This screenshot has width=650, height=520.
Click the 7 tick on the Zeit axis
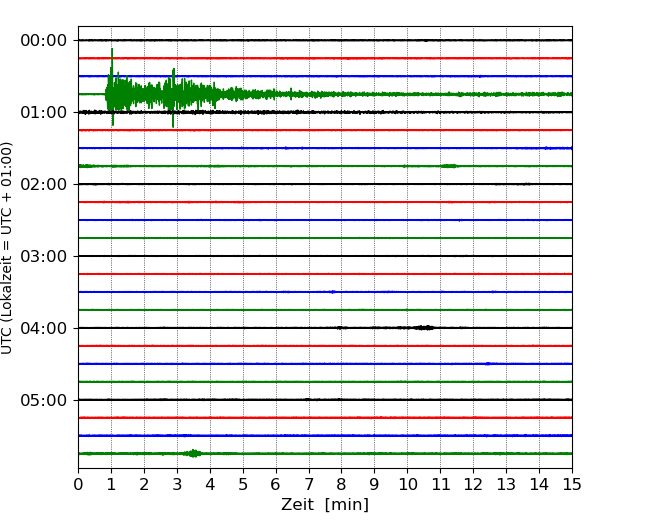309,485
